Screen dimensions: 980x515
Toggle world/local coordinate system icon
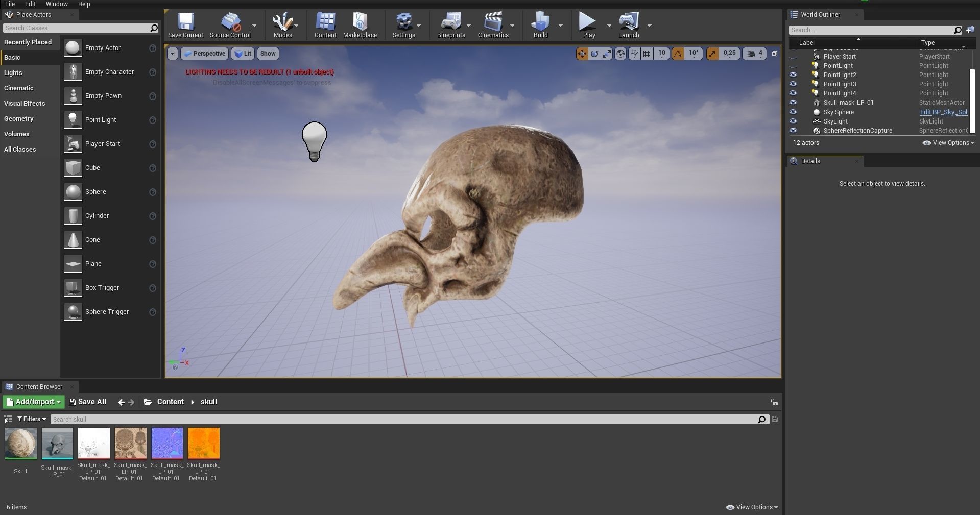coord(620,54)
